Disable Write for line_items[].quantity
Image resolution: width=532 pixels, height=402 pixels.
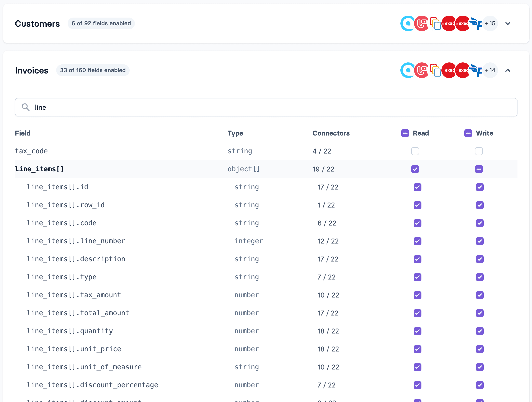479,331
